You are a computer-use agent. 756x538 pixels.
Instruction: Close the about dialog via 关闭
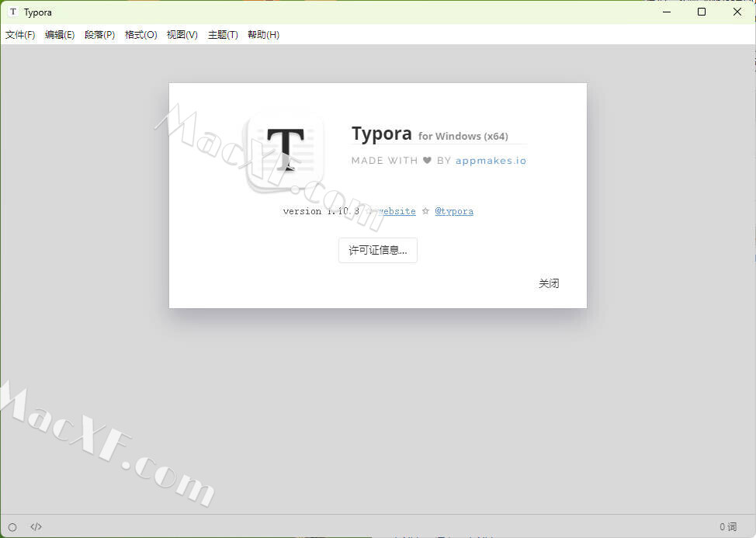click(549, 283)
